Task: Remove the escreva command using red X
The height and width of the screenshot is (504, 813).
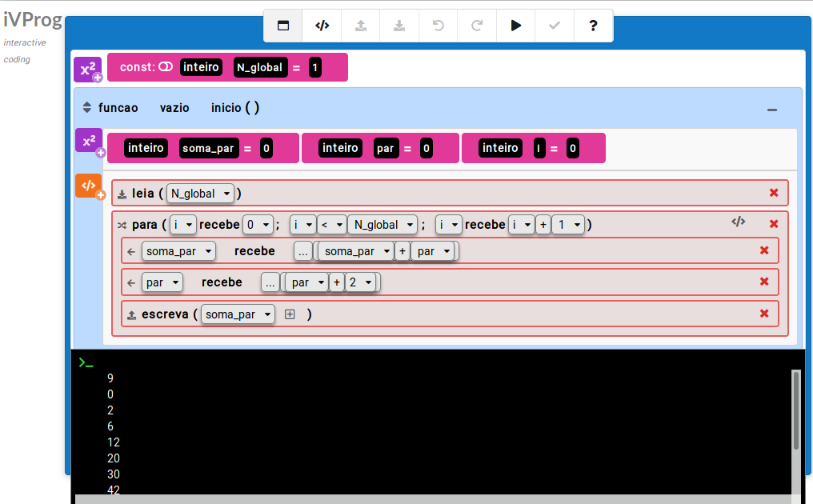Action: [764, 314]
